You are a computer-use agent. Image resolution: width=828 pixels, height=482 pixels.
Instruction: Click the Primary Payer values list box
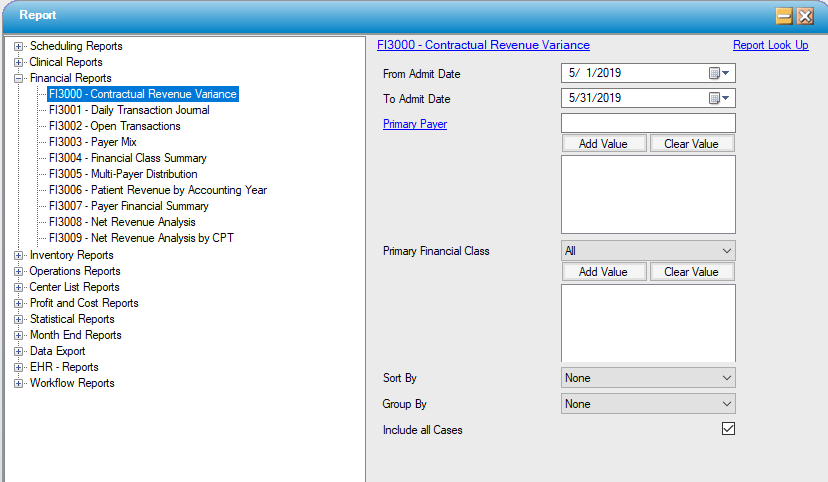648,194
